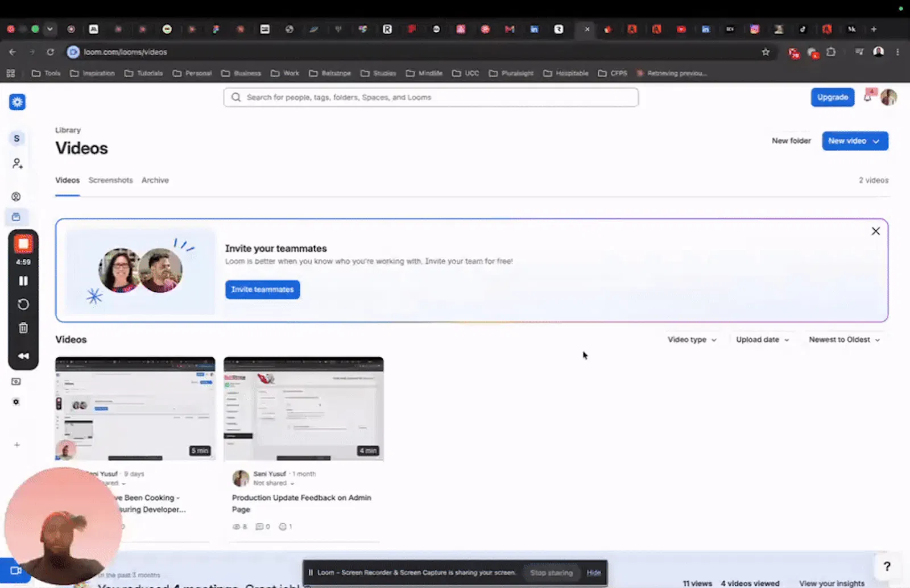Click the comments count on Production Update video
Image resolution: width=910 pixels, height=588 pixels.
tap(263, 527)
